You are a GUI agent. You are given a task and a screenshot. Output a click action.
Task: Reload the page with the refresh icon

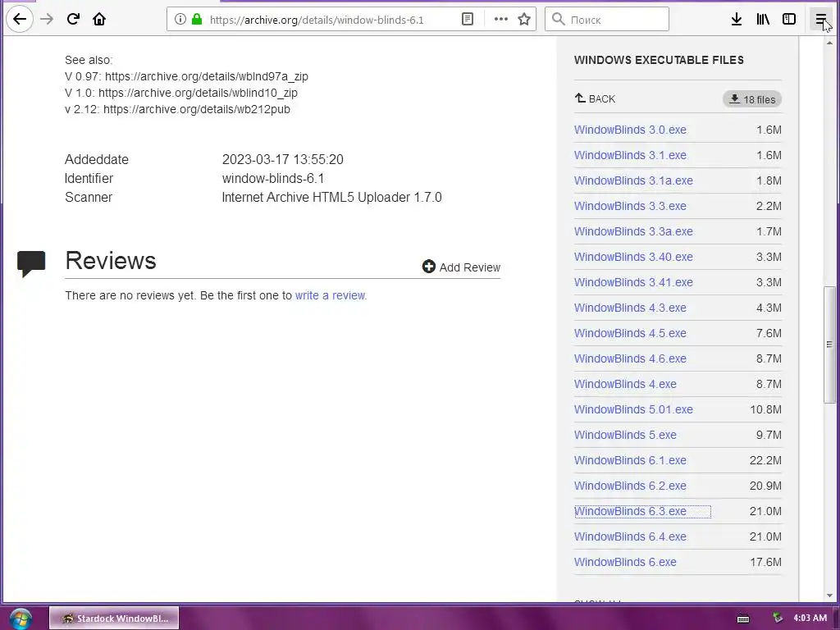click(x=73, y=20)
